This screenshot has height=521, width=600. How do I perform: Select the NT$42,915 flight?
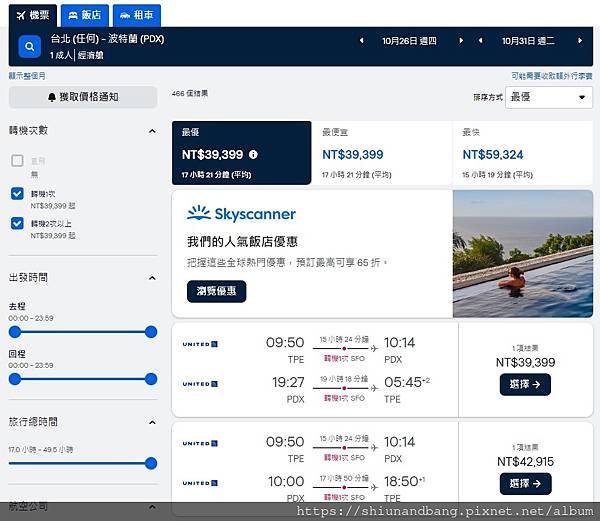[525, 484]
